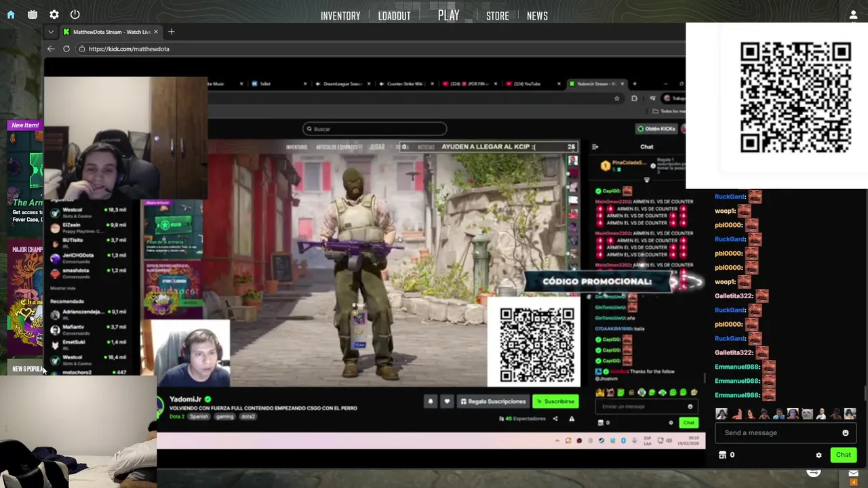The height and width of the screenshot is (488, 868).
Task: Open the outer chat shop icon
Action: [723, 455]
